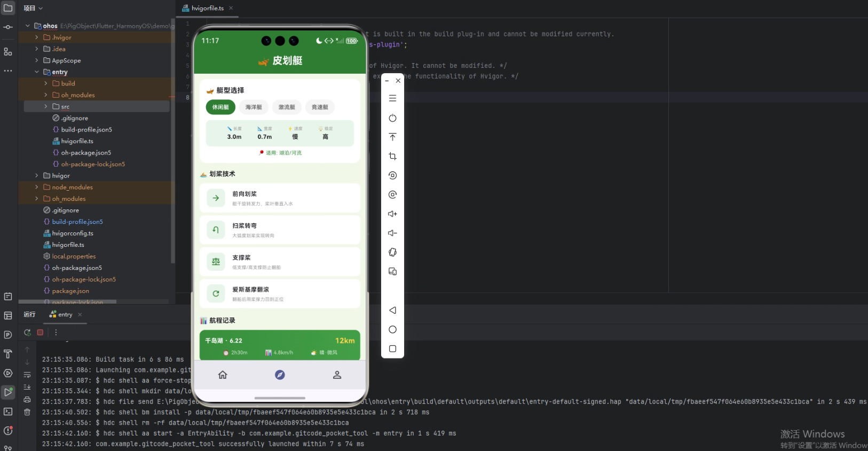Open 爱斯基摩翻滚 technique card

pyautogui.click(x=280, y=293)
